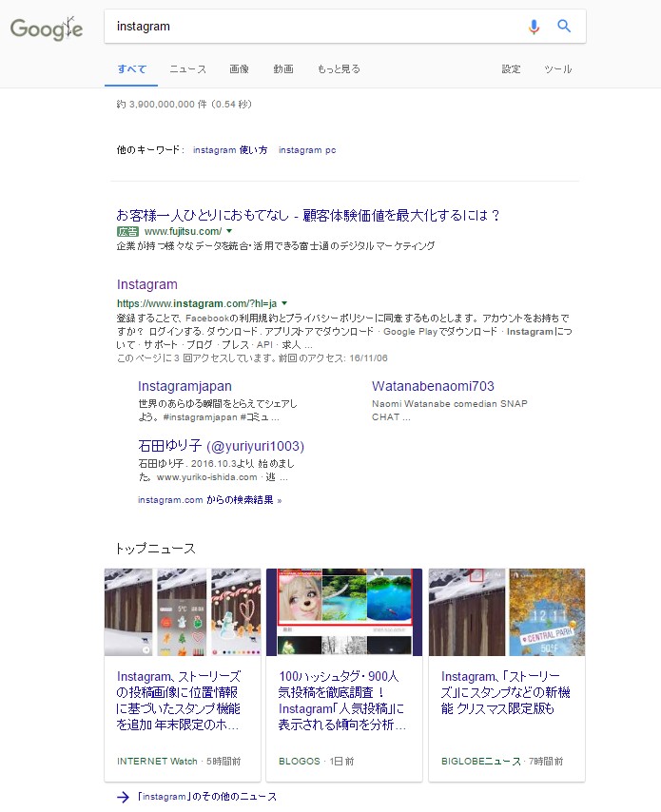
Task: Click 「instagram」のその他のニュース link
Action: click(207, 797)
